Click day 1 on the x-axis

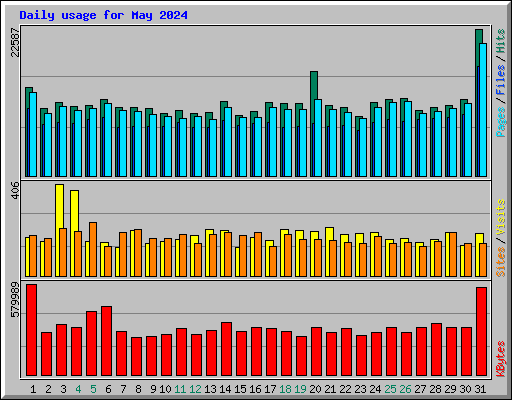click(x=33, y=389)
